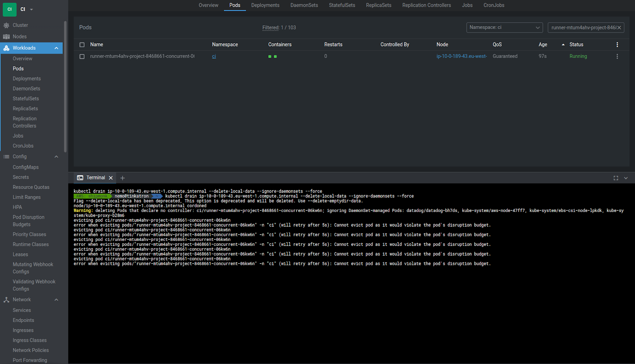The height and width of the screenshot is (364, 635).
Task: Open ReplicaSets in the sidebar
Action: pyautogui.click(x=25, y=108)
